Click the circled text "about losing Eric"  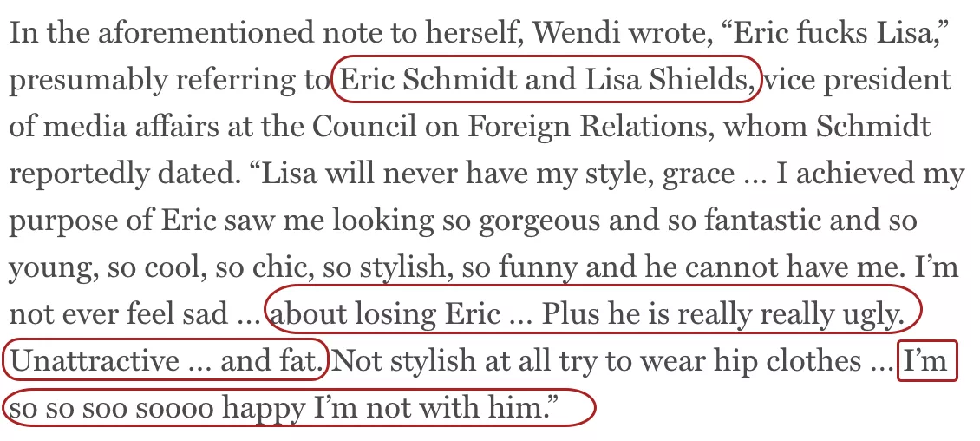385,314
